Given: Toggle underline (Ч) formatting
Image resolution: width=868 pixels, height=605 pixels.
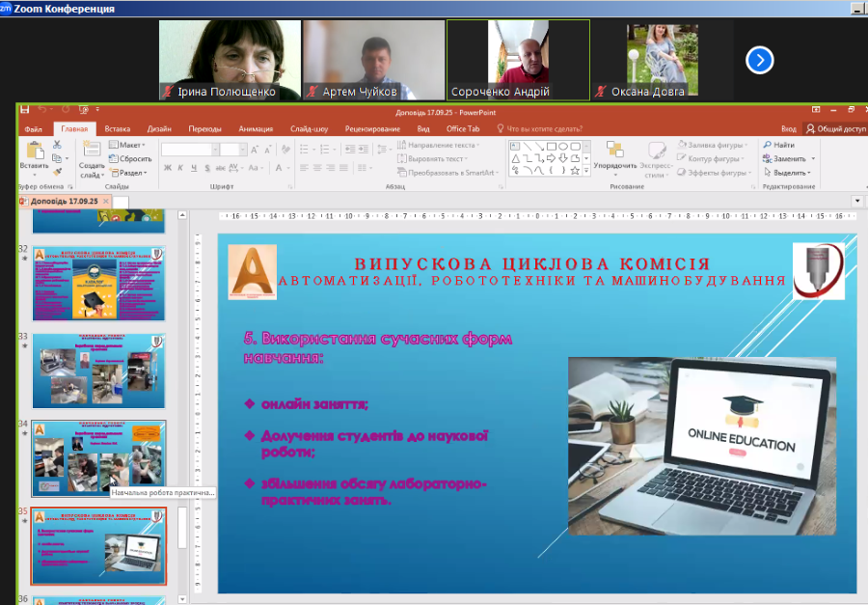Looking at the screenshot, I should click(x=194, y=168).
